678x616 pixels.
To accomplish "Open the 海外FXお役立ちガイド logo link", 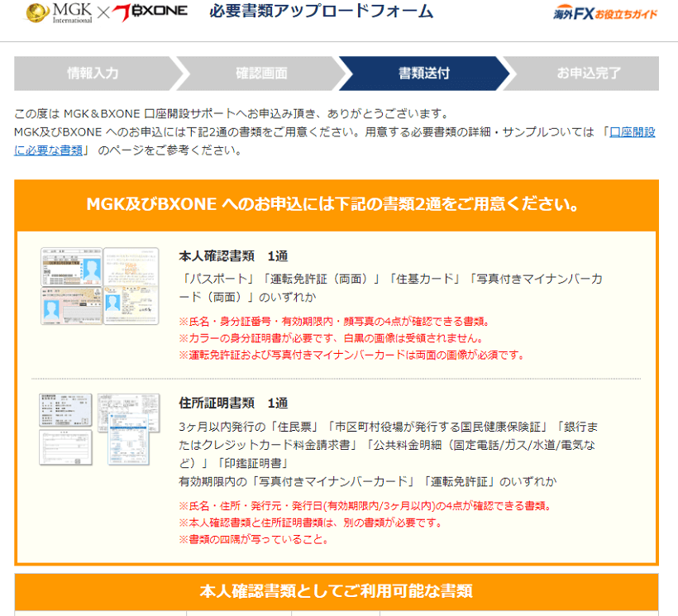I will point(605,14).
